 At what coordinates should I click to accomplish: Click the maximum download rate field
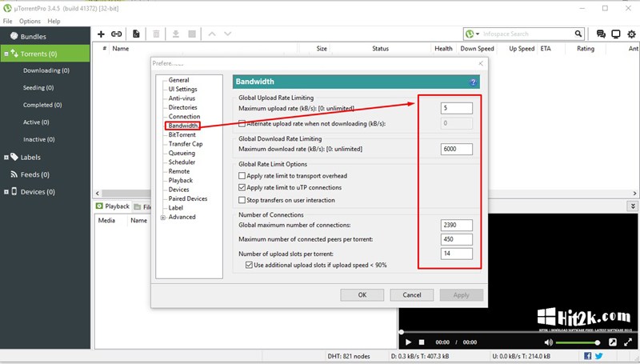[457, 149]
